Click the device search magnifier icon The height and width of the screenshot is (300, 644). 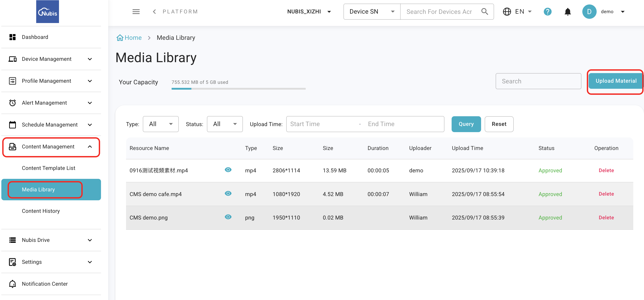(x=484, y=11)
